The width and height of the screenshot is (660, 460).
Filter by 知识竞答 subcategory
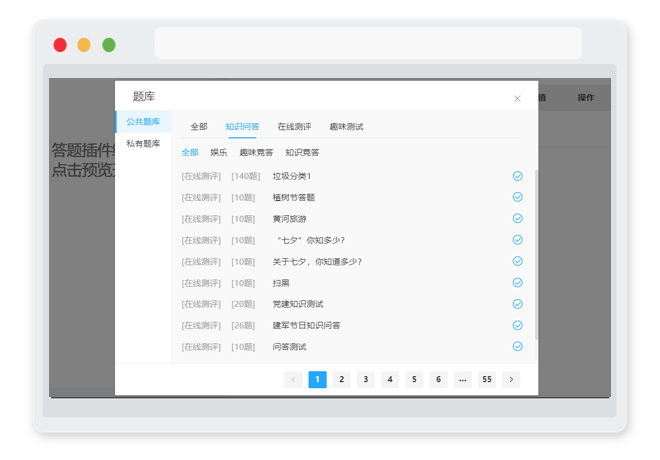302,152
